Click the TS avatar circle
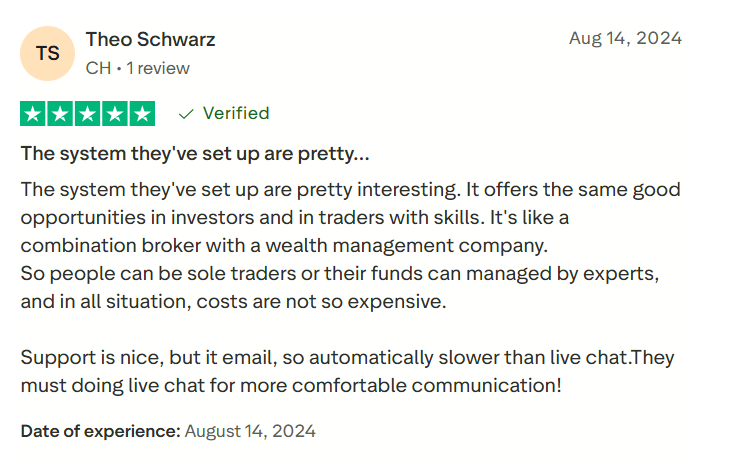Viewport: 744px width, 461px height. pos(47,54)
